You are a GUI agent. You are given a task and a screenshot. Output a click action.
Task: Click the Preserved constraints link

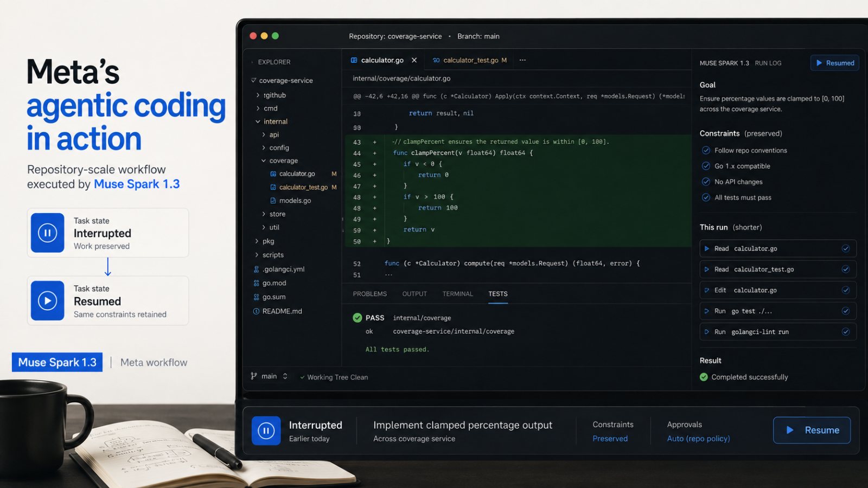(610, 439)
